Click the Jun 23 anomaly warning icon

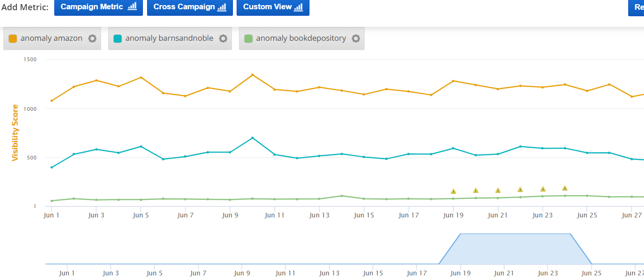(543, 189)
